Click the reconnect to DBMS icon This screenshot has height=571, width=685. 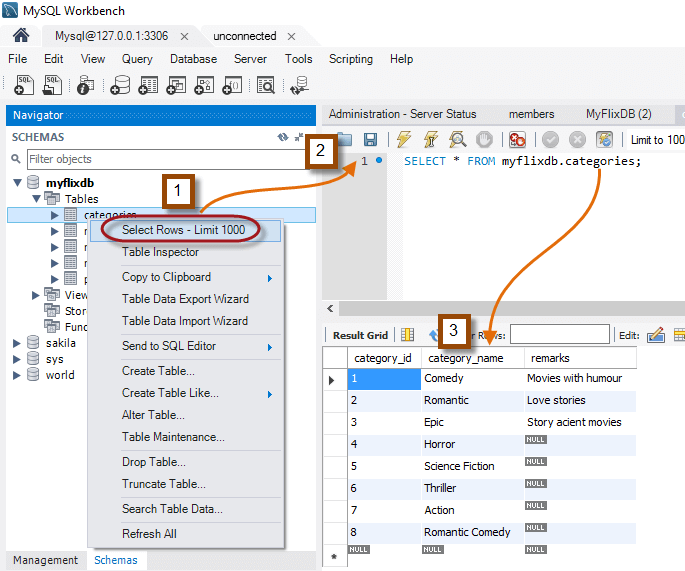point(298,86)
